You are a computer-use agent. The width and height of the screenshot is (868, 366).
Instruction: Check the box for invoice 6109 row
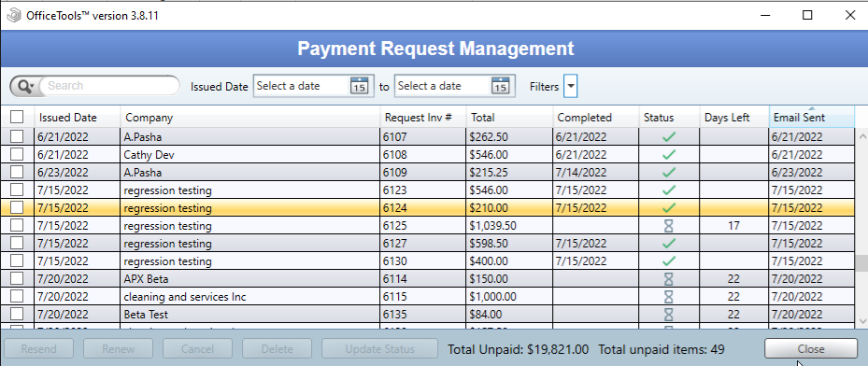[x=17, y=172]
